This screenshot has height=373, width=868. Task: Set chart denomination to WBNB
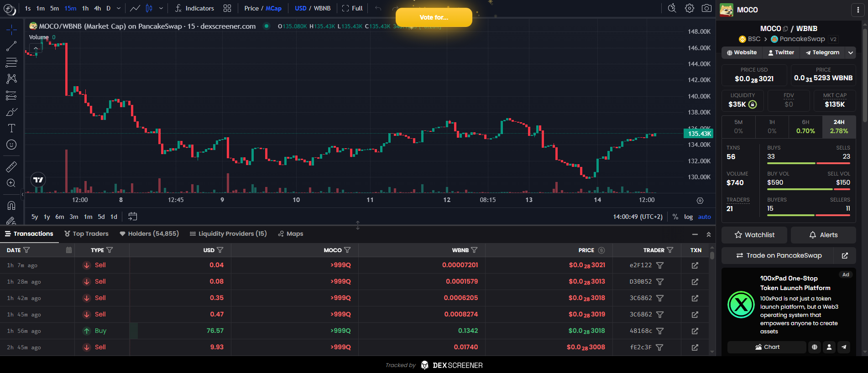[322, 8]
